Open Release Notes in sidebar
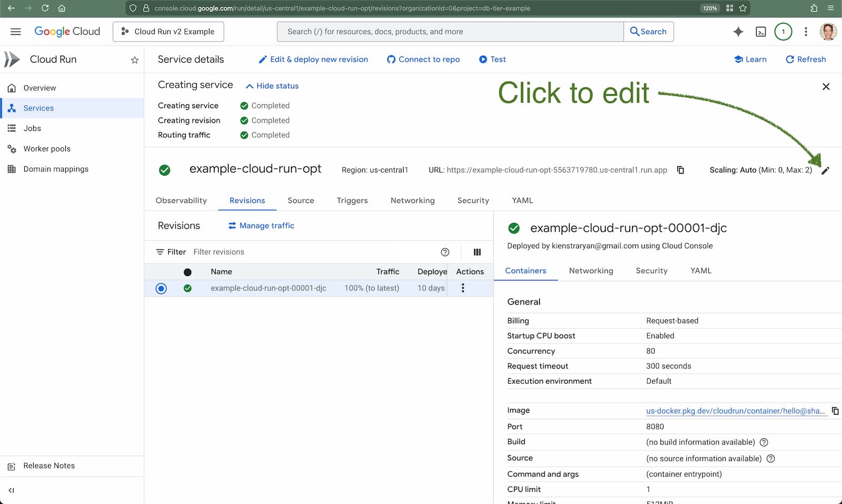Screen dimensions: 842x504 tap(72, 466)
